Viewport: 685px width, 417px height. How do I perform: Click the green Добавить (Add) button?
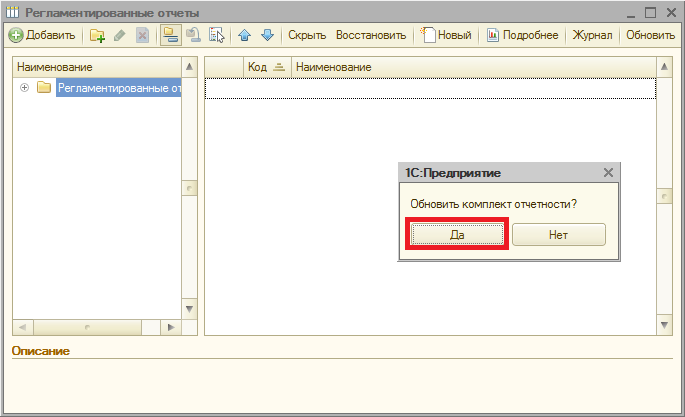click(42, 35)
